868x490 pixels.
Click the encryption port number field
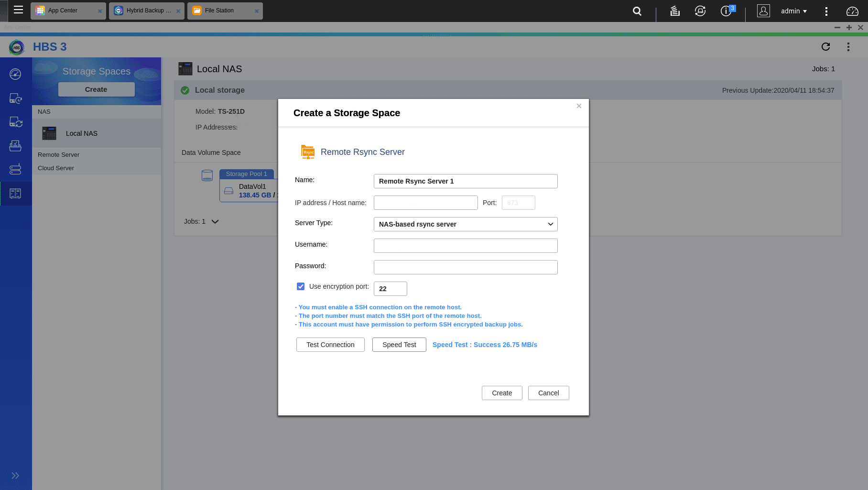(391, 289)
